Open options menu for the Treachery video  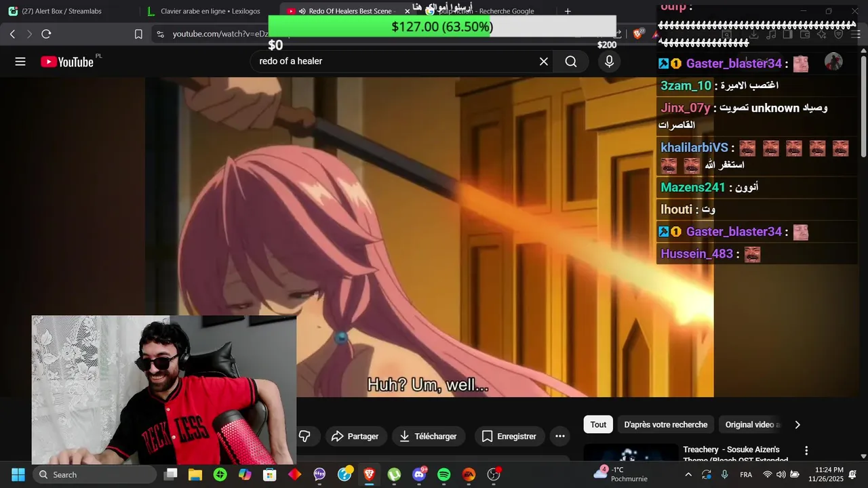coord(806,451)
